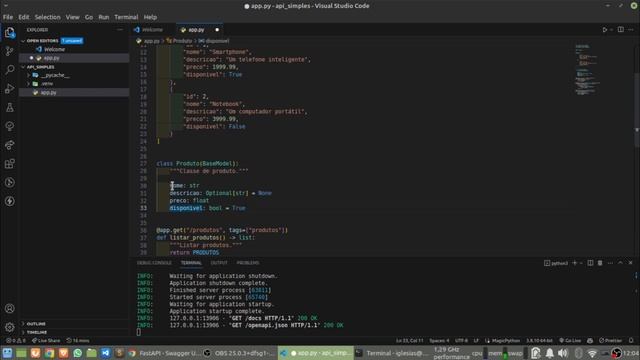Image resolution: width=640 pixels, height=360 pixels.
Task: Click the errors and warnings status indicator
Action: coord(16,340)
